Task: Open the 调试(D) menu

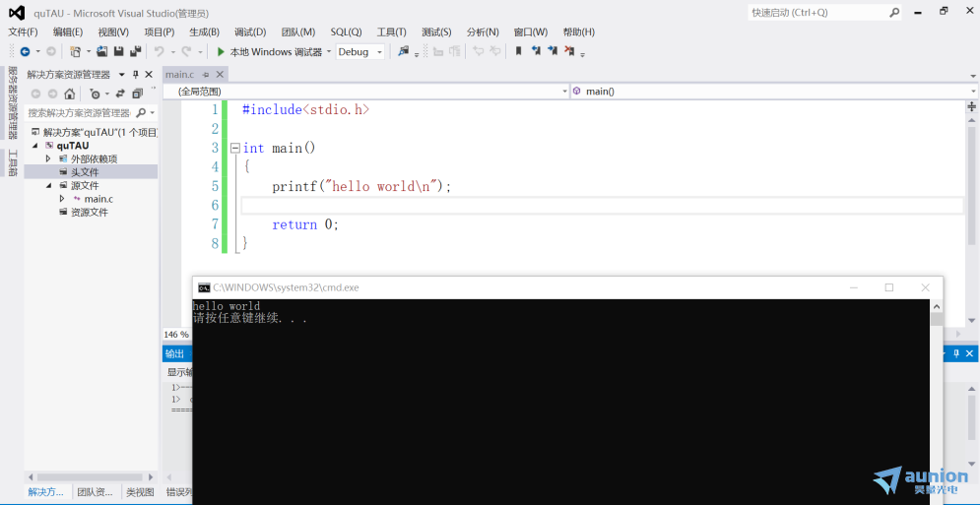Action: [250, 32]
